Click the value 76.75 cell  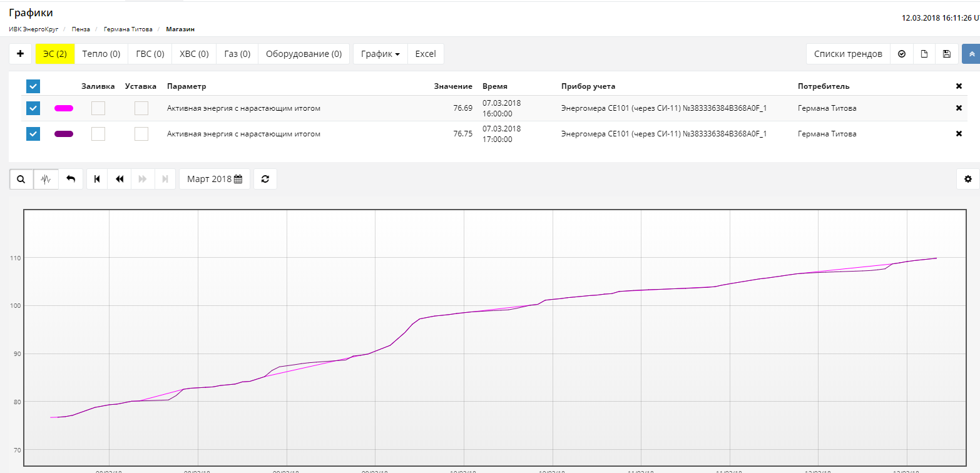tap(462, 134)
